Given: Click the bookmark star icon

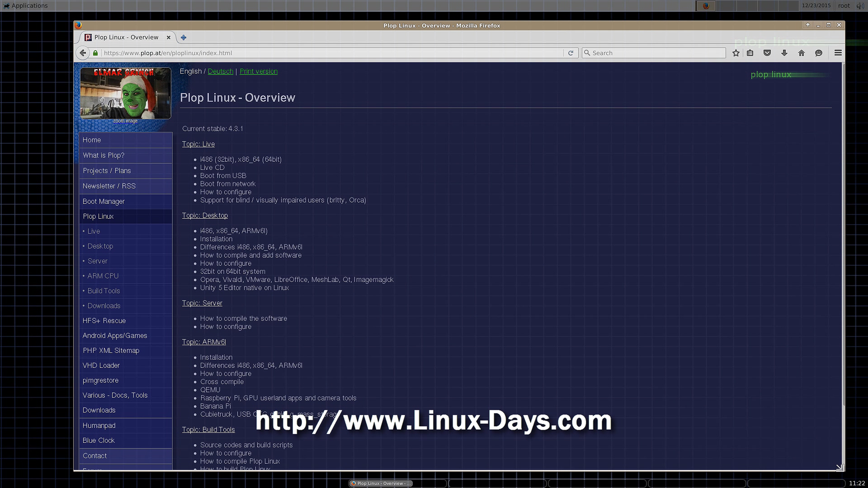Looking at the screenshot, I should point(736,53).
